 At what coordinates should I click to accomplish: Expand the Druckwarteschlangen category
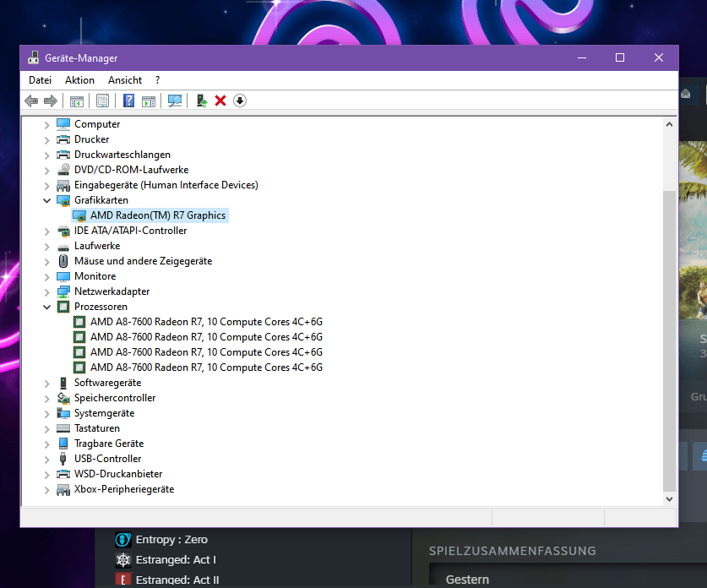(47, 155)
